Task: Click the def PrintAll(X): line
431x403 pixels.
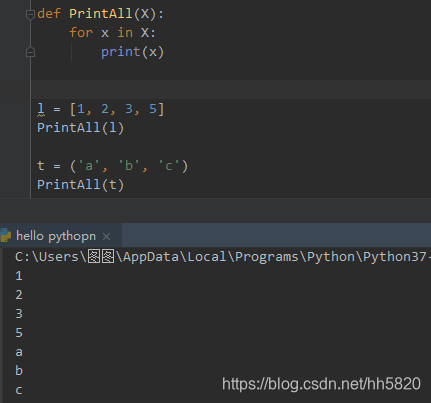Action: click(x=101, y=14)
